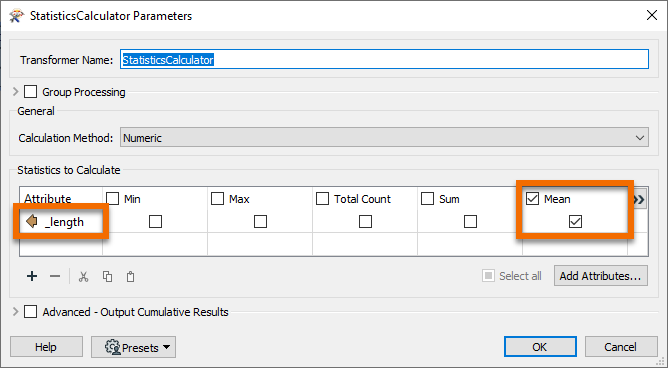This screenshot has height=368, width=668.
Task: Toggle the Min column header checkbox
Action: coord(112,199)
